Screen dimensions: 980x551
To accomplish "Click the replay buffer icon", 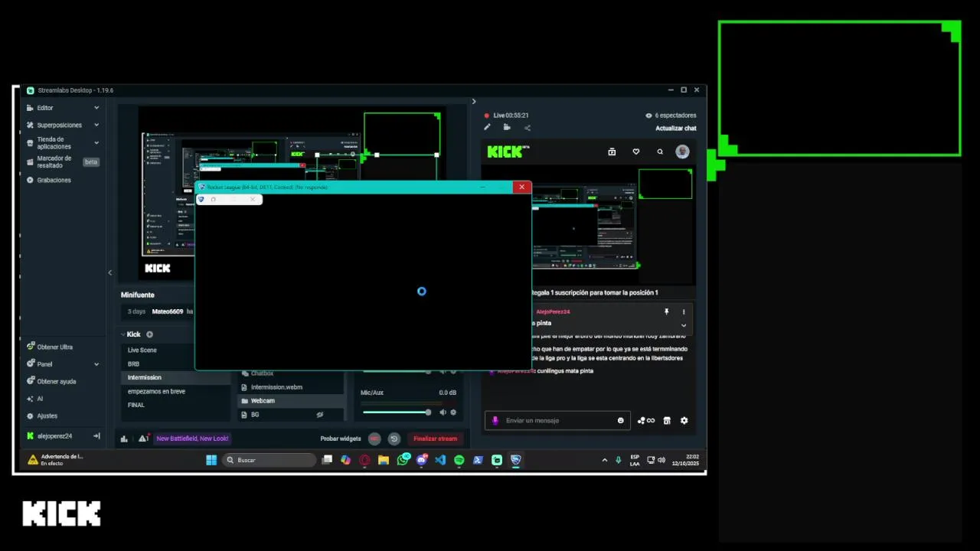I will (x=394, y=439).
